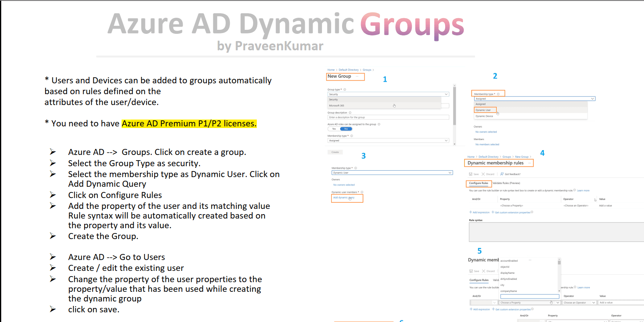Image resolution: width=644 pixels, height=322 pixels.
Task: Click info icon beside Group description label
Action: click(x=350, y=113)
